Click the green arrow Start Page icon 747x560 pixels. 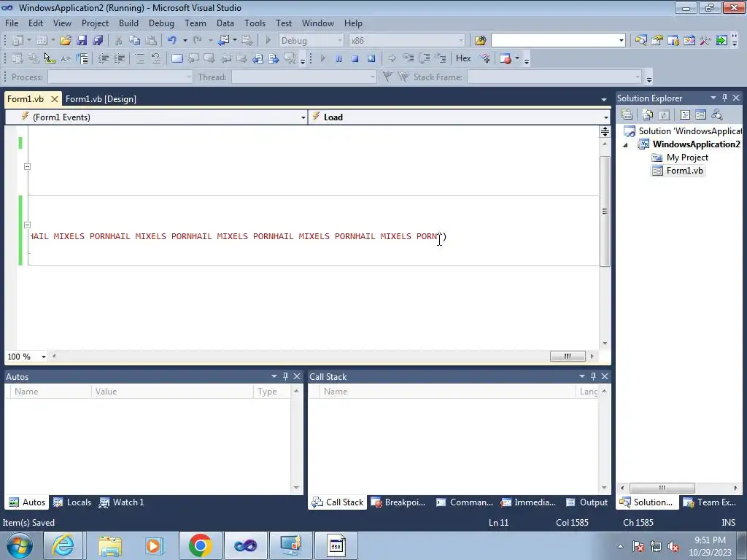click(721, 41)
